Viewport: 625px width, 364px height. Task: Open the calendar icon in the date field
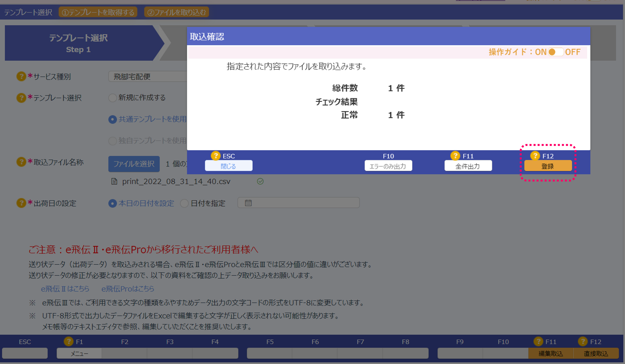(248, 203)
